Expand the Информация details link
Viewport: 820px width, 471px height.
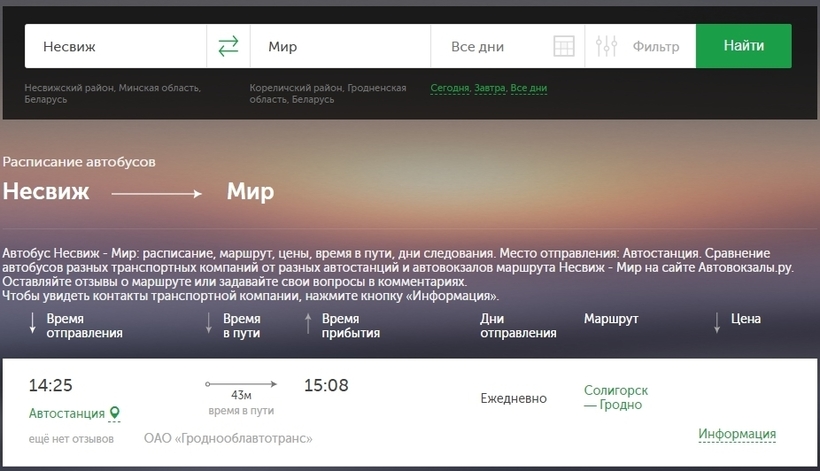coord(737,434)
